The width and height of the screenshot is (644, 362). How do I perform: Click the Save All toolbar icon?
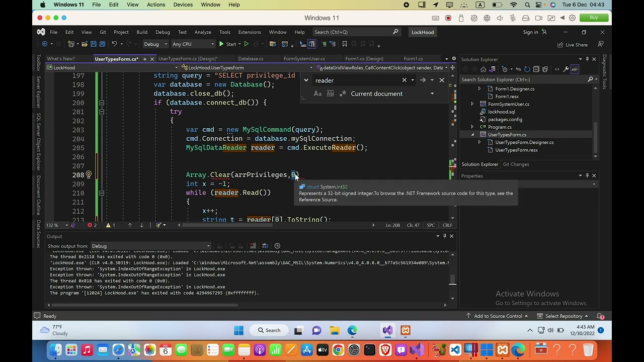[x=102, y=44]
